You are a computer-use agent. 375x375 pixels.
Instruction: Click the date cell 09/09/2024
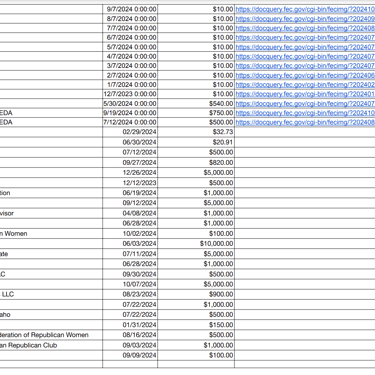click(x=130, y=355)
